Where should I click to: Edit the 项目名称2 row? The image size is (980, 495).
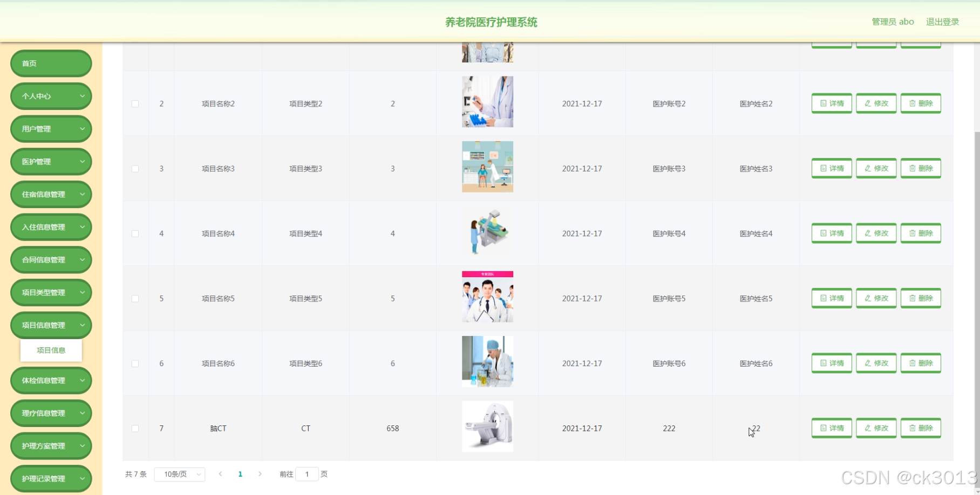(x=876, y=104)
